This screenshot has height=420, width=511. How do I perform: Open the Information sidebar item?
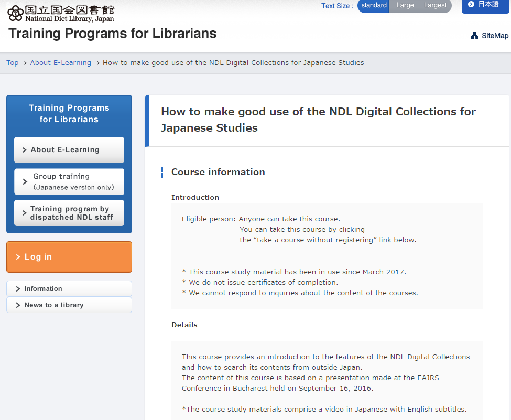point(69,289)
